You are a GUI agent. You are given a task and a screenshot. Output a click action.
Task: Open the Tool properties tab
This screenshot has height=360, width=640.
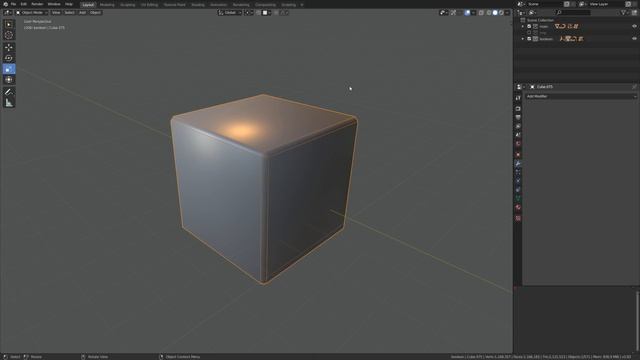(x=518, y=98)
